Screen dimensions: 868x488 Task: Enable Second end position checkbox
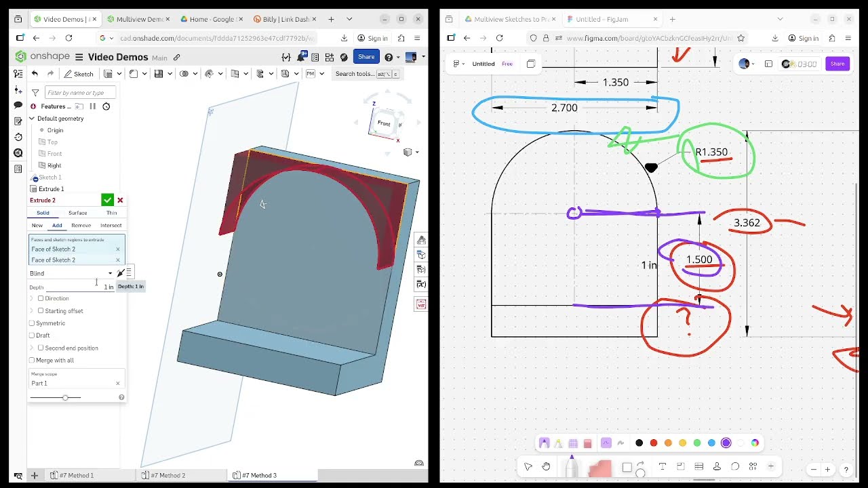point(41,348)
